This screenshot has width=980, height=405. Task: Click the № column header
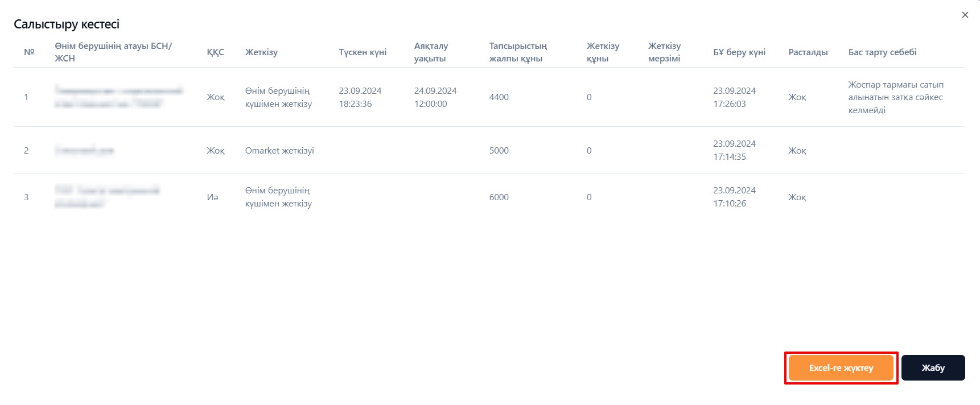tap(29, 52)
